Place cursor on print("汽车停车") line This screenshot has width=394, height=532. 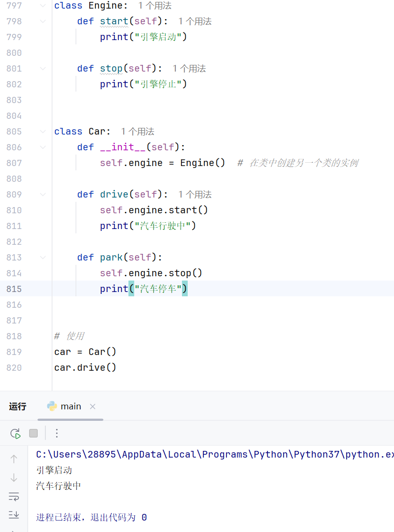point(144,289)
